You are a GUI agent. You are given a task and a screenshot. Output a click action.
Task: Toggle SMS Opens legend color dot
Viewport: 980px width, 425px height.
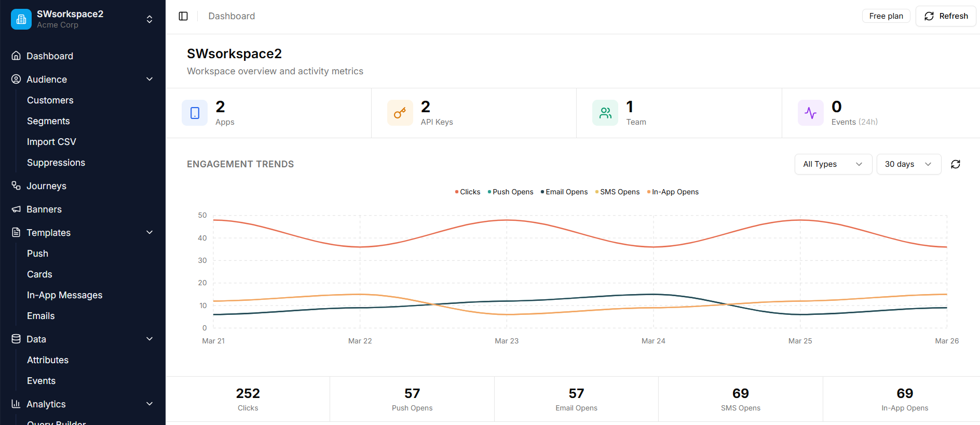click(x=597, y=192)
